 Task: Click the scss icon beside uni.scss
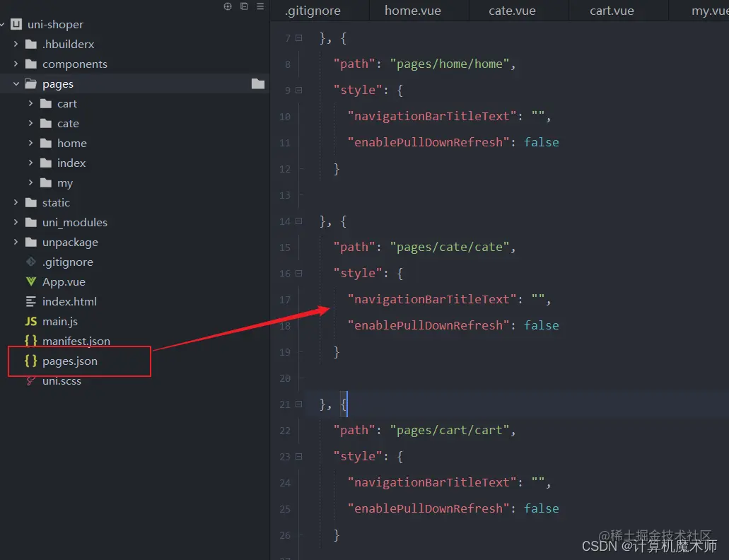point(31,380)
